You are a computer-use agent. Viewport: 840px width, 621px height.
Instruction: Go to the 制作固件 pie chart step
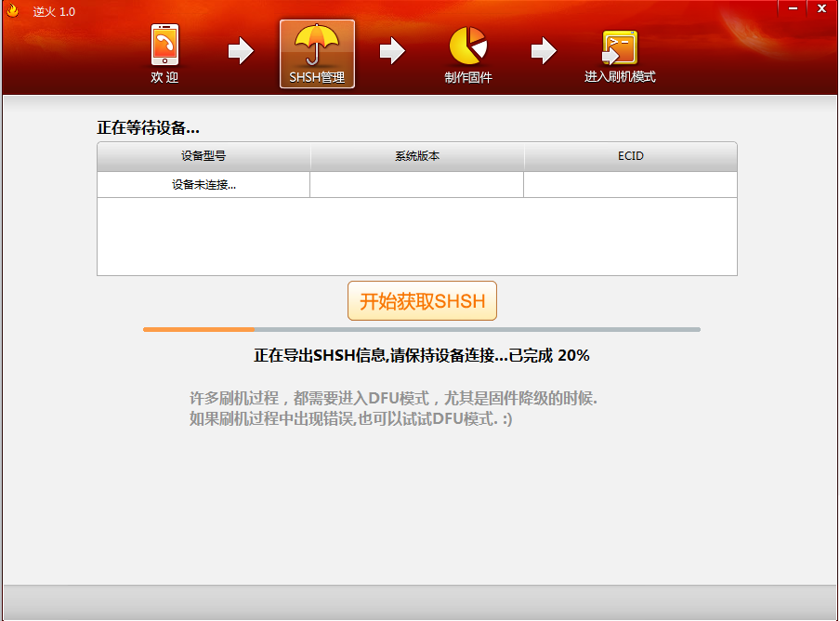pos(468,55)
